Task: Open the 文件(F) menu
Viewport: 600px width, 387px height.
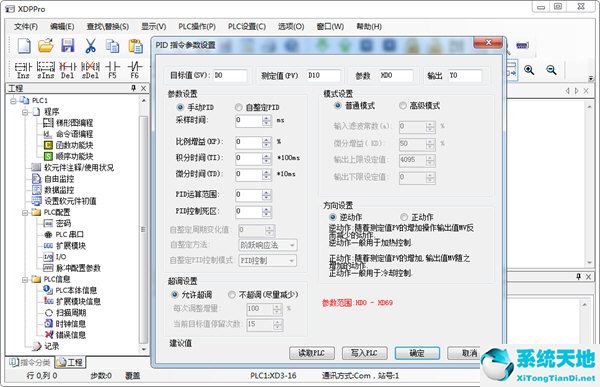Action: tap(26, 26)
